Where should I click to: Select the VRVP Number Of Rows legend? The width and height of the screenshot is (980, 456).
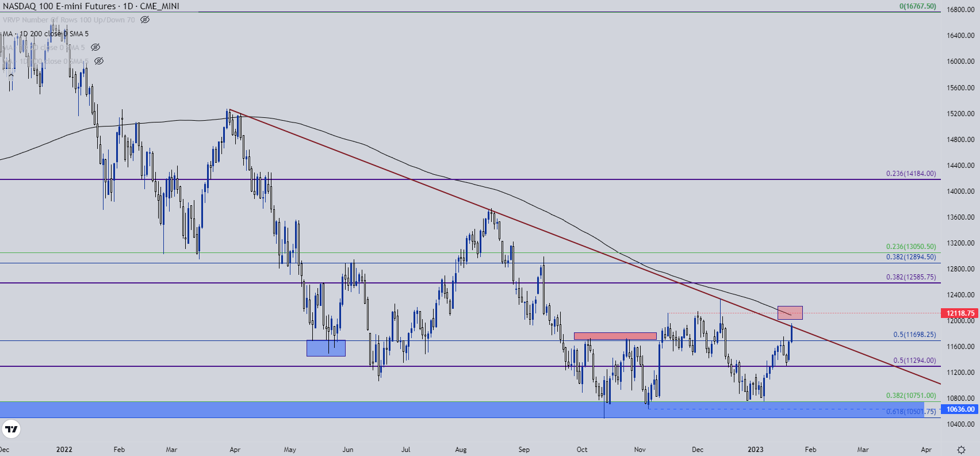68,20
